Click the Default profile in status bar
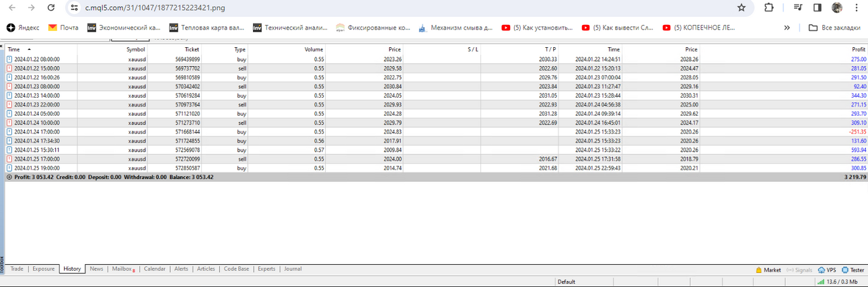 [567, 282]
